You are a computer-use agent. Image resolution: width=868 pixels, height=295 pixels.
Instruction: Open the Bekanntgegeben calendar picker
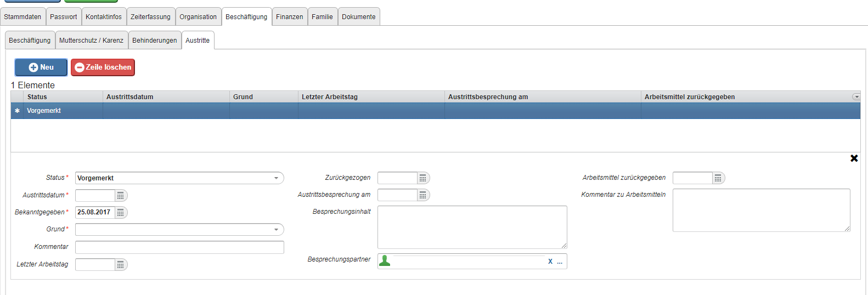121,213
